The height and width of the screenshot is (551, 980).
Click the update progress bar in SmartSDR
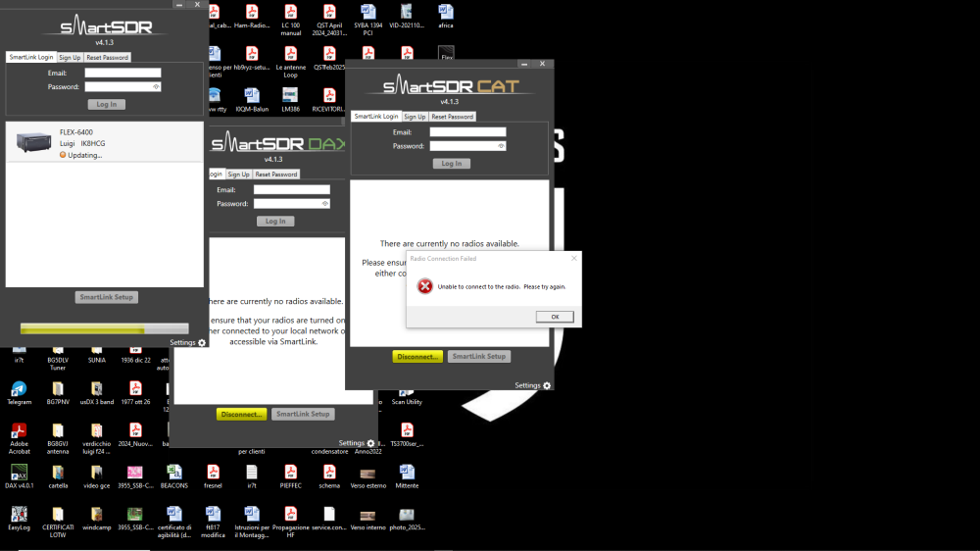tap(105, 329)
